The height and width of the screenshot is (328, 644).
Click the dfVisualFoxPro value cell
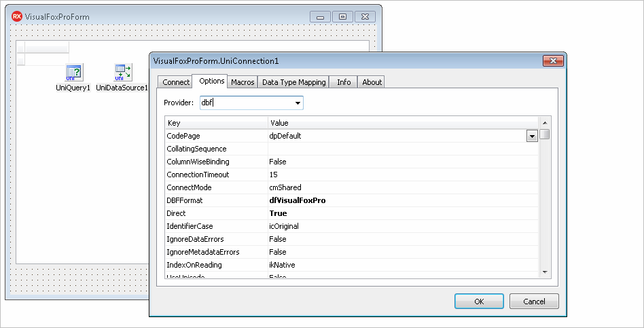[x=403, y=200]
